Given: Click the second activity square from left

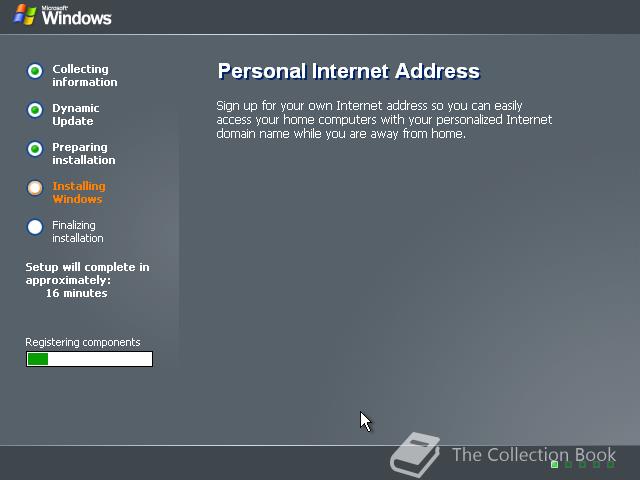Looking at the screenshot, I should [x=568, y=464].
